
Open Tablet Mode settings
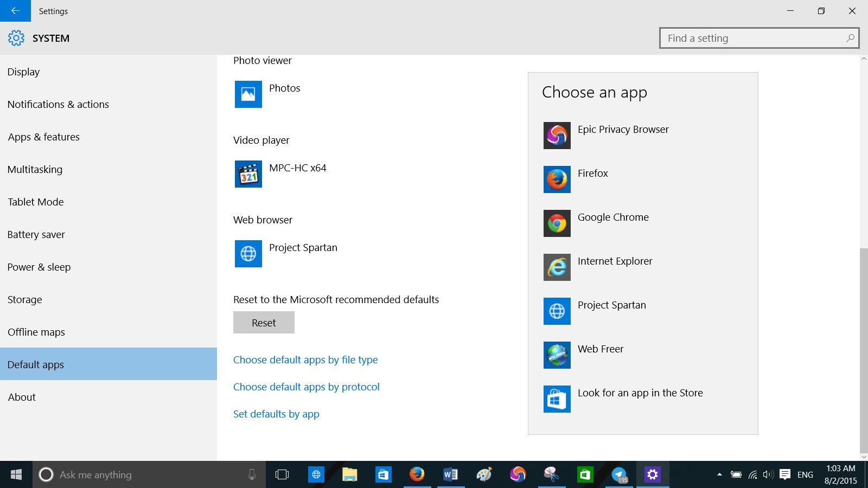pos(108,202)
